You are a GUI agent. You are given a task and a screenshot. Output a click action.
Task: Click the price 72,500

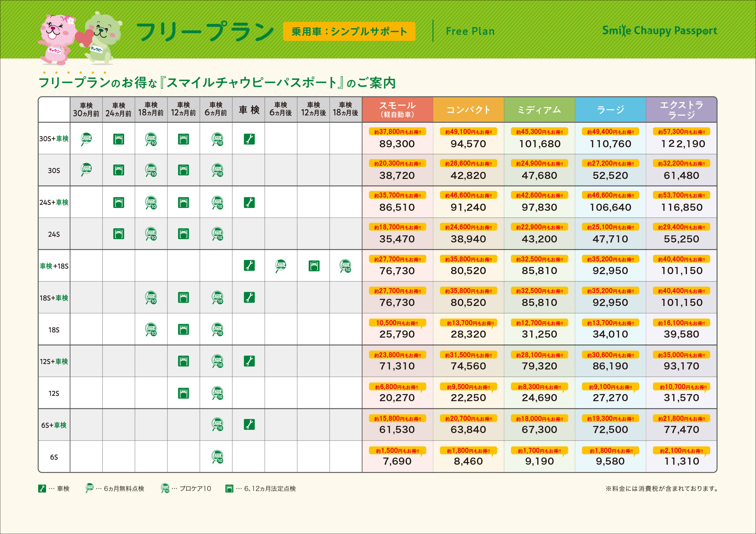611,429
